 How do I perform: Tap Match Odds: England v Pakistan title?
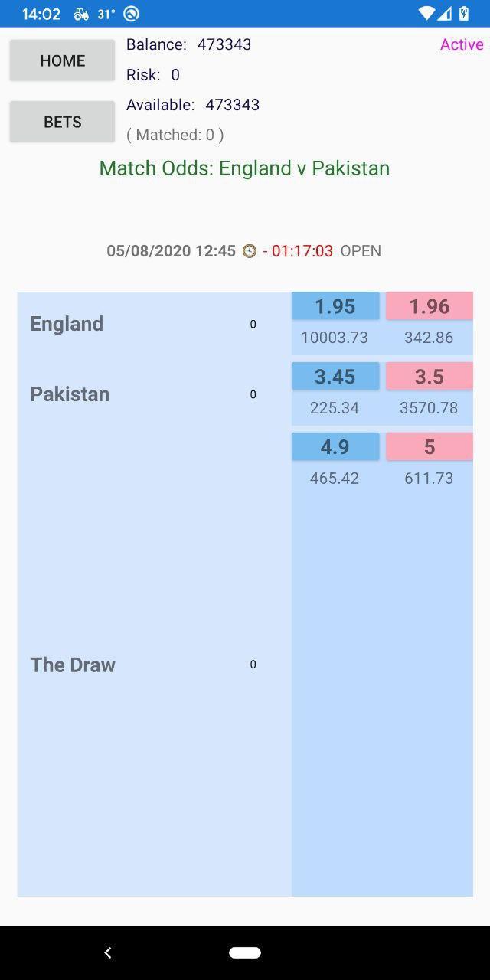coord(244,168)
